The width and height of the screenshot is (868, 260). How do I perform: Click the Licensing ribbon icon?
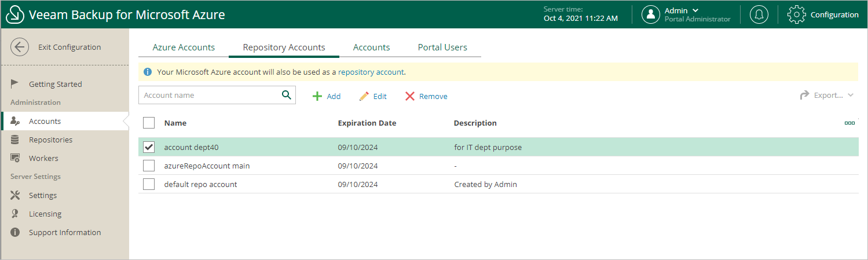pos(15,214)
